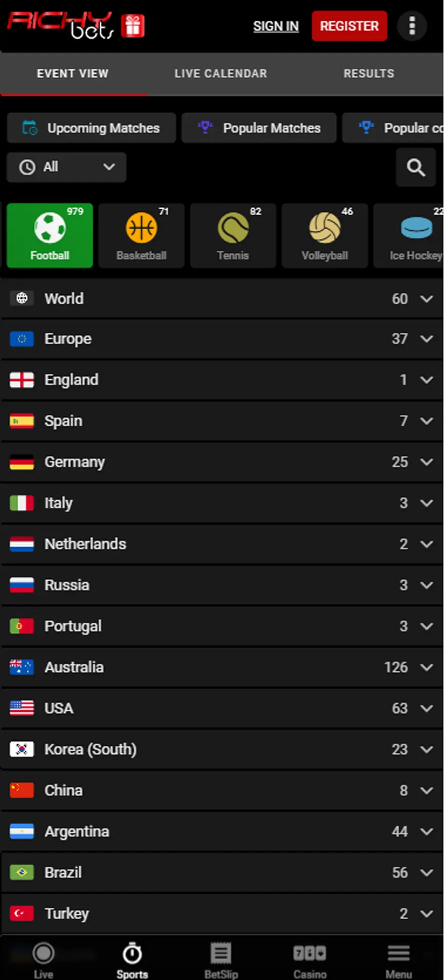Click the Sign In link

point(276,26)
